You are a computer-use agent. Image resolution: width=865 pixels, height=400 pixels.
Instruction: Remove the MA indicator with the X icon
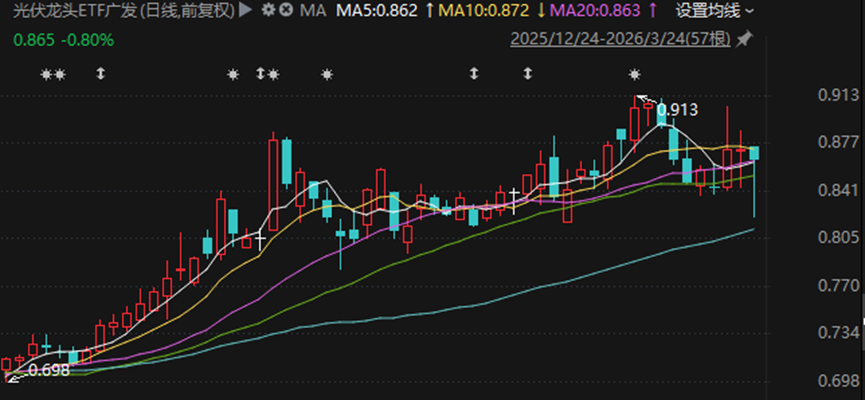point(285,10)
